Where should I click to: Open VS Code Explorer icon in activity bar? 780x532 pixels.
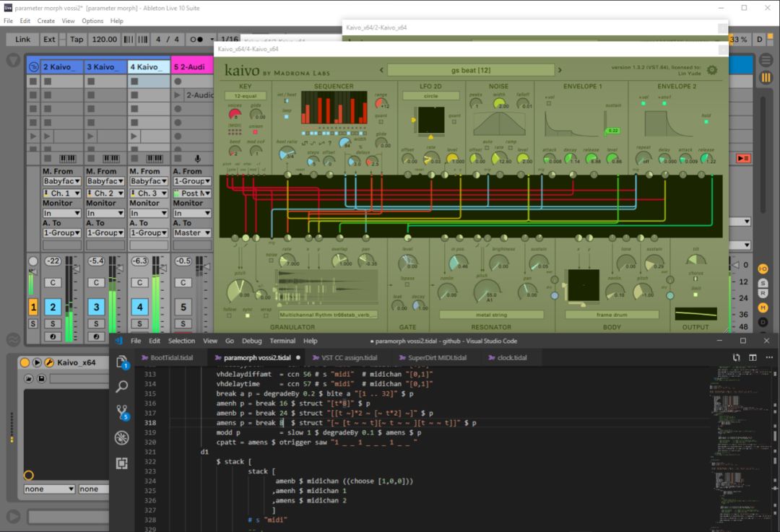click(x=122, y=362)
